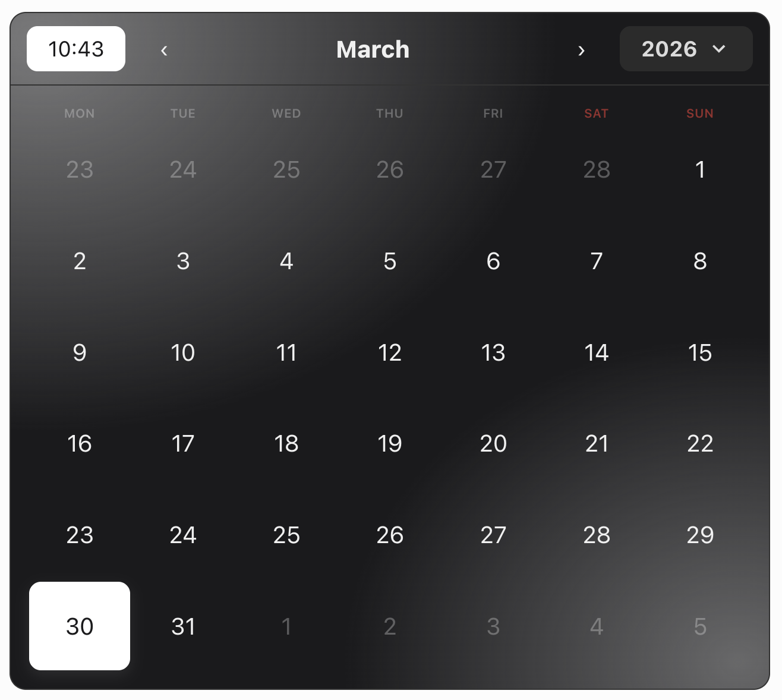Image resolution: width=782 pixels, height=700 pixels.
Task: Pick Monday March 9
Action: [80, 352]
